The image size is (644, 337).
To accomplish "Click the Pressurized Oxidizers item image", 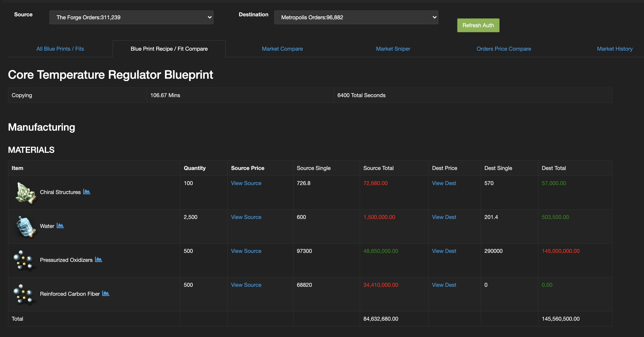I will tap(24, 261).
